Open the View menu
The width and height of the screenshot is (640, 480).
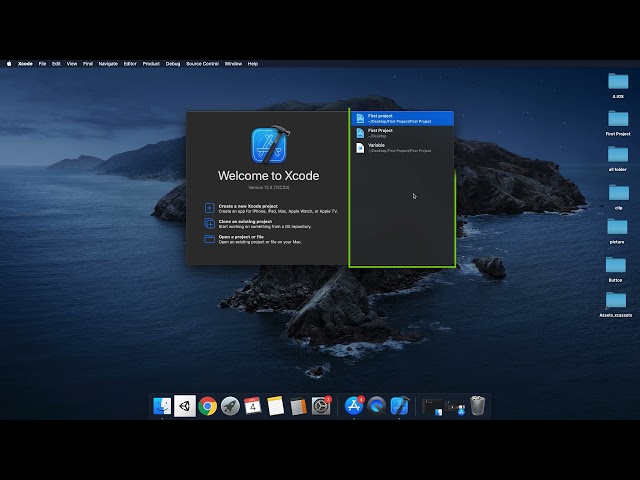click(x=72, y=64)
